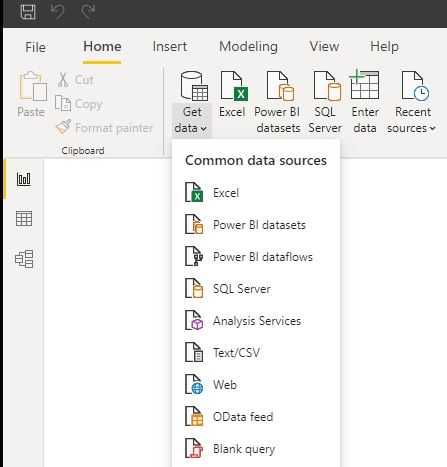Image resolution: width=447 pixels, height=467 pixels.
Task: Click the Save icon in title bar
Action: click(28, 11)
